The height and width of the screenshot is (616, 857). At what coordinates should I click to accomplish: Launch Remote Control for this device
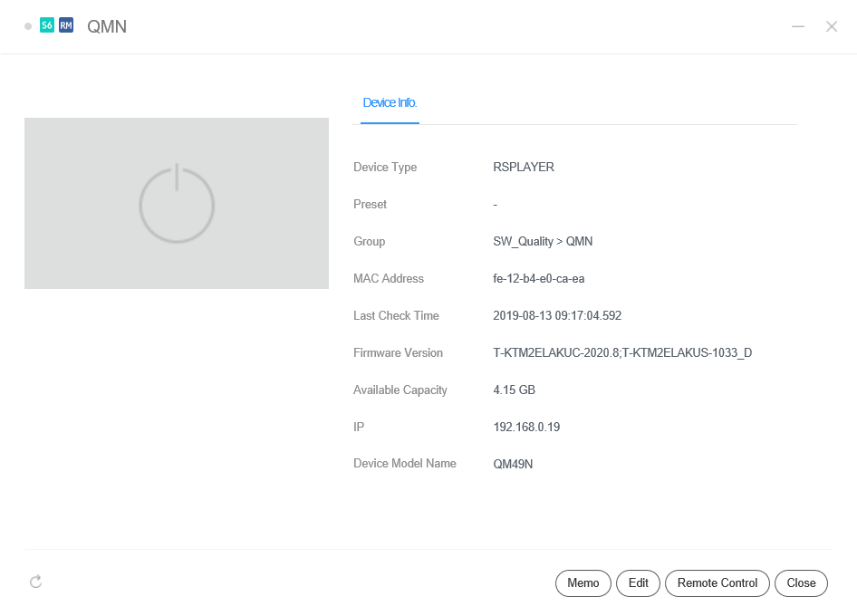tap(717, 583)
